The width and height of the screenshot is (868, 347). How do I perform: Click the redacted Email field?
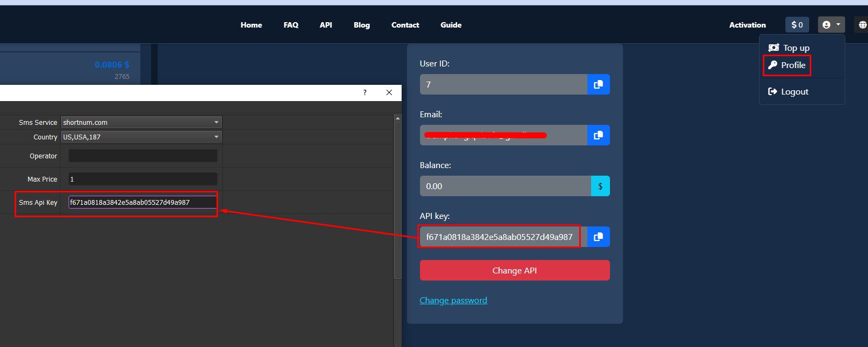[x=504, y=135]
